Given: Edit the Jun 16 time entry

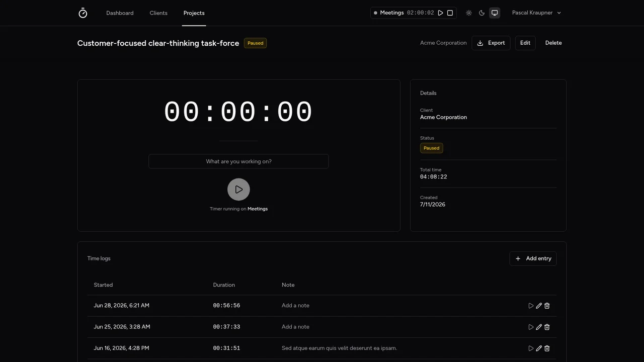Looking at the screenshot, I should [539, 348].
